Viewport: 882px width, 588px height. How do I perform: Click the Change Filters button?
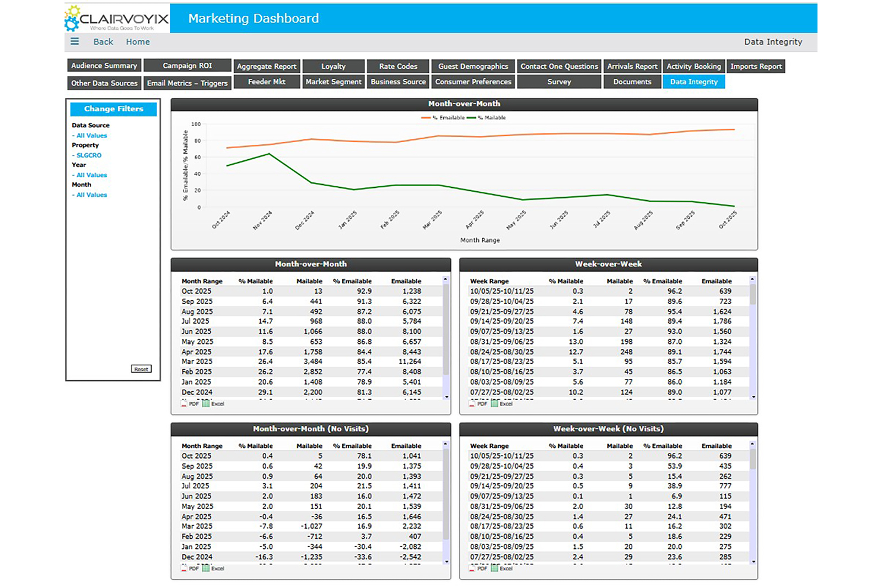[x=114, y=109]
